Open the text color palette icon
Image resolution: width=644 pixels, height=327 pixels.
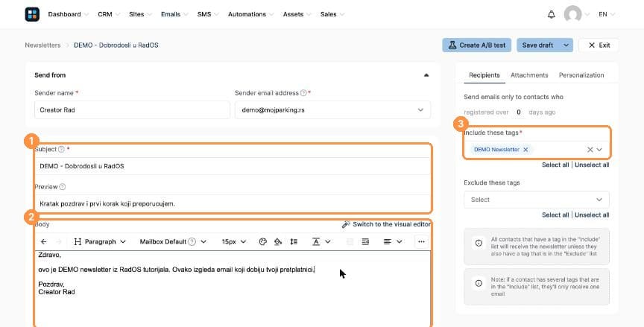tap(263, 241)
